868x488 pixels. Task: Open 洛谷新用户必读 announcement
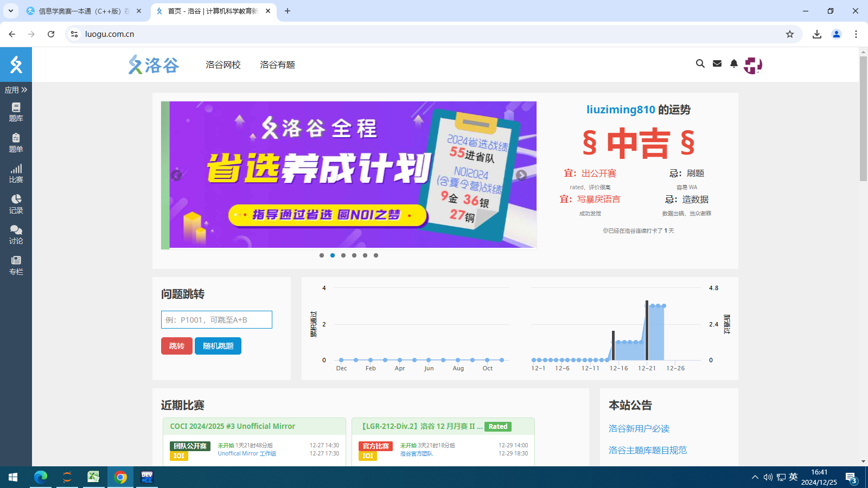pyautogui.click(x=639, y=428)
